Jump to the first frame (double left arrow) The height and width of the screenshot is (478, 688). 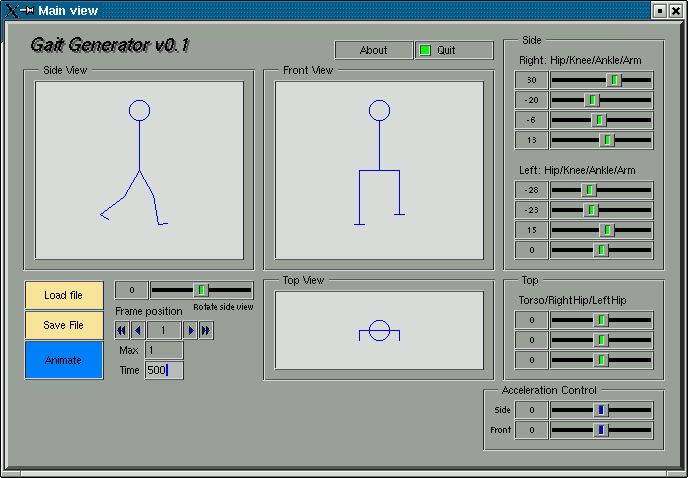coord(122,330)
